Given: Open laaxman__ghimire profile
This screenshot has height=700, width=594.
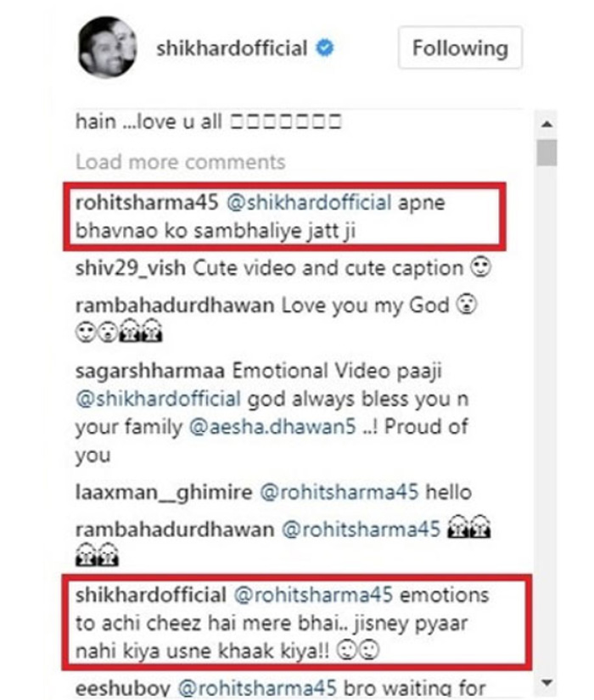Looking at the screenshot, I should 164,492.
